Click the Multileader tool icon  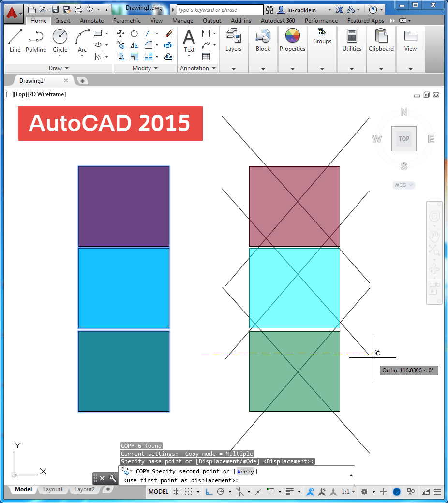click(206, 45)
